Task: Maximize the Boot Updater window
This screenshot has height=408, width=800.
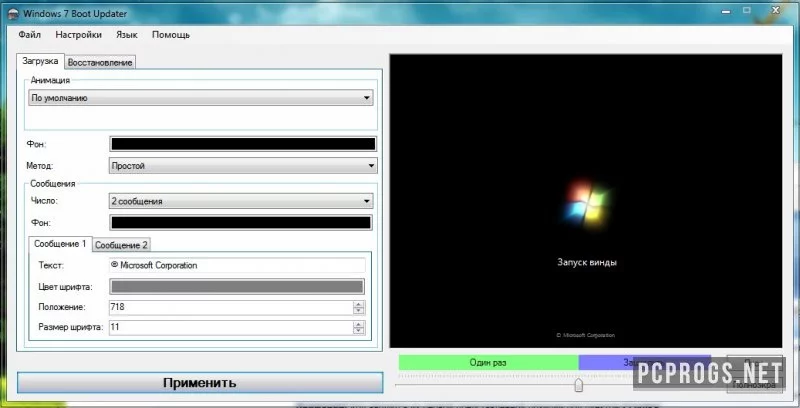Action: pyautogui.click(x=747, y=10)
